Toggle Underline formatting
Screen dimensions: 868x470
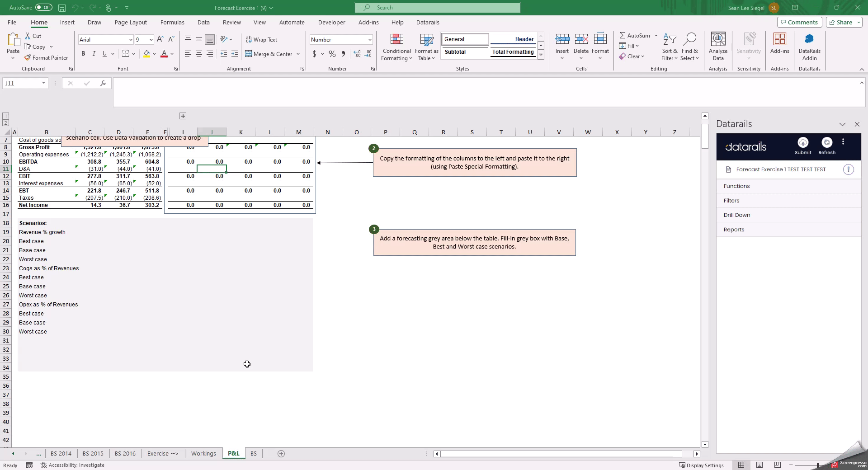pos(104,54)
